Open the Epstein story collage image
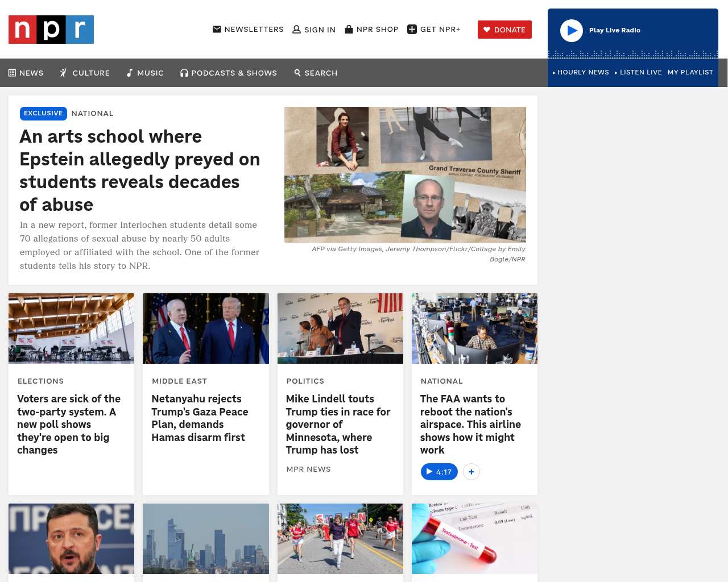This screenshot has width=728, height=582. click(405, 174)
